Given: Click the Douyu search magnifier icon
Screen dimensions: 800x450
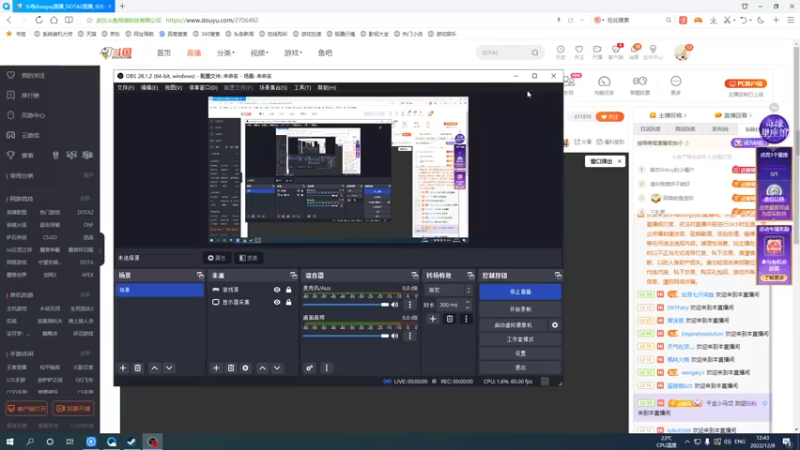Looking at the screenshot, I should tap(535, 53).
